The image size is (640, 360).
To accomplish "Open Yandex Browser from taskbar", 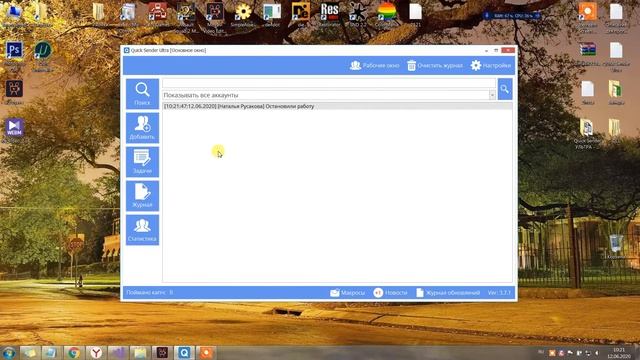I will 96,352.
